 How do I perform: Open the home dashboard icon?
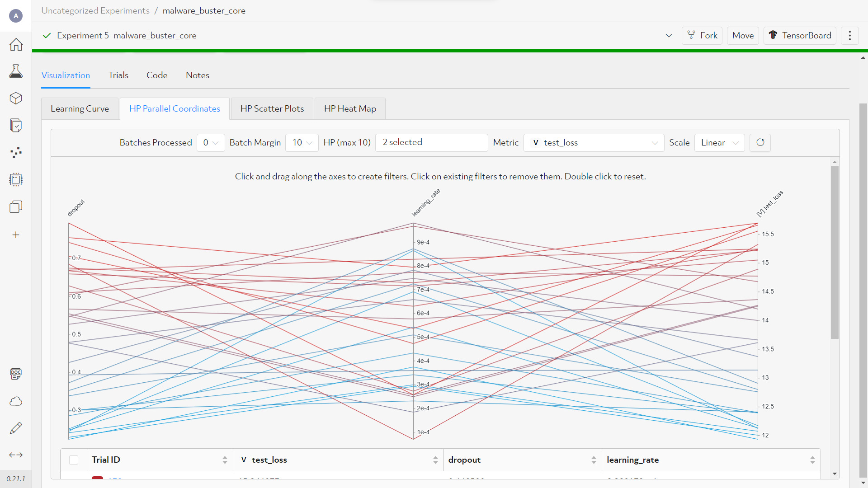16,44
